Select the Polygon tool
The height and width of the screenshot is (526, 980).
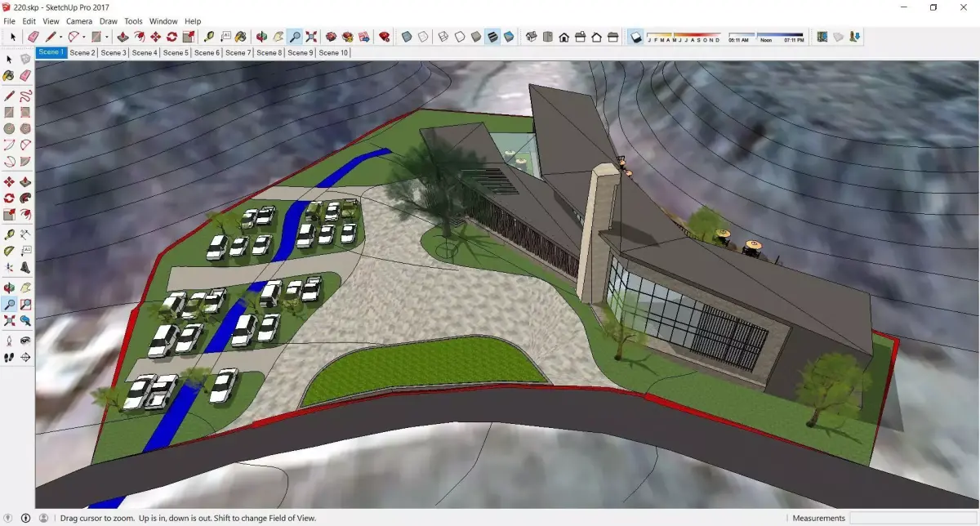[x=24, y=128]
